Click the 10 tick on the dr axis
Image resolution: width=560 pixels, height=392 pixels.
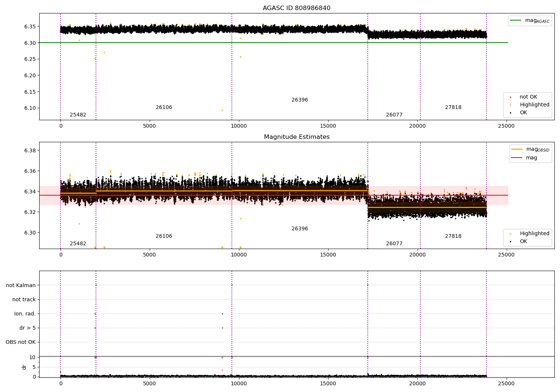click(32, 357)
